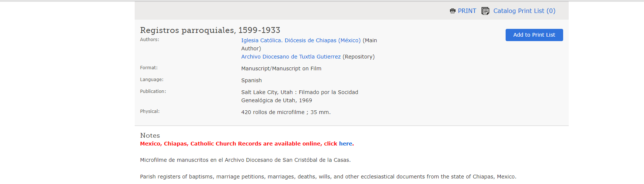Click the Publication field label
Image resolution: width=644 pixels, height=184 pixels.
153,91
